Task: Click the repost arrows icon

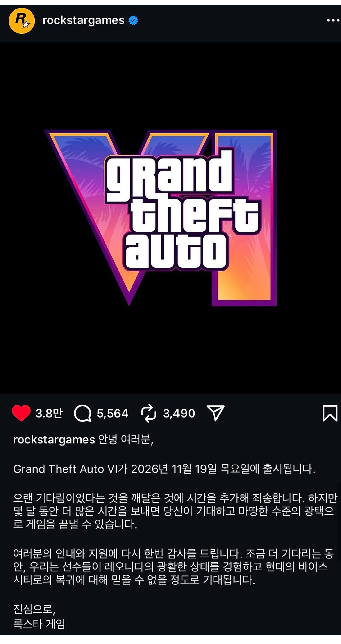Action: pos(149,413)
